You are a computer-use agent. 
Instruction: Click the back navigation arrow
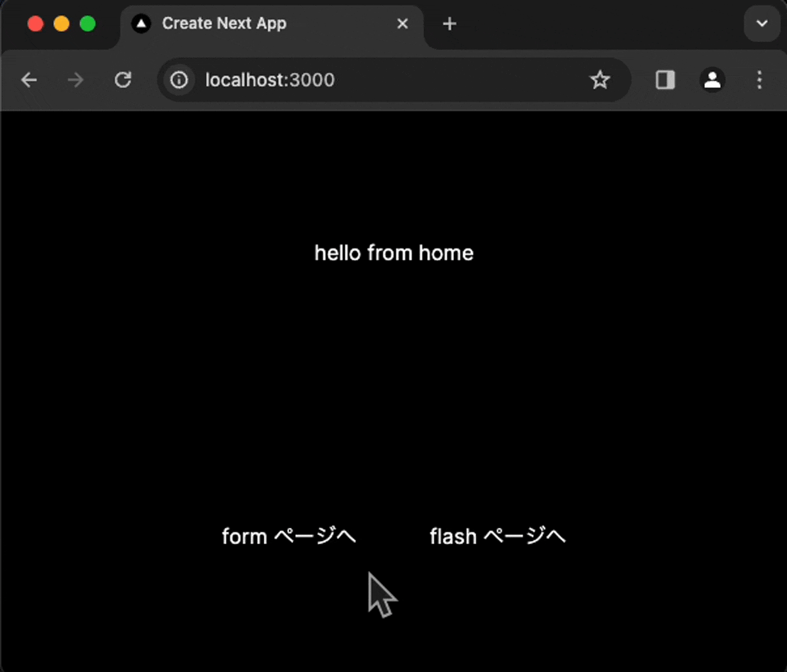point(29,80)
